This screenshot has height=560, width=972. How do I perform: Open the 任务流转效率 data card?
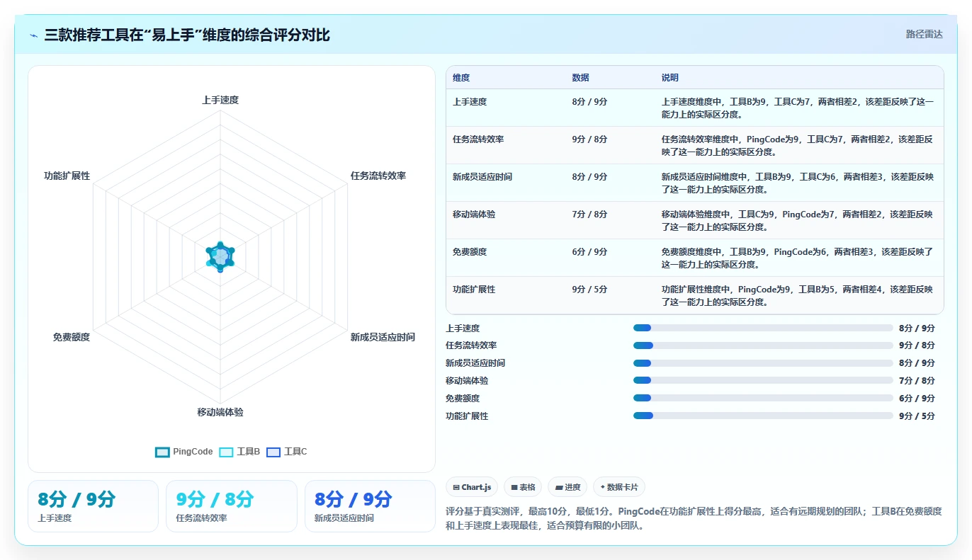pyautogui.click(x=232, y=506)
